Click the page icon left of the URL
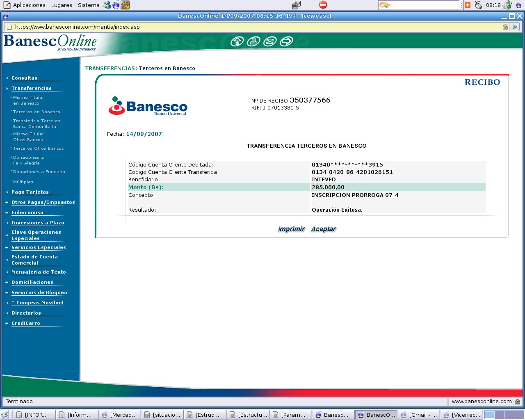525x420 pixels. coord(9,27)
